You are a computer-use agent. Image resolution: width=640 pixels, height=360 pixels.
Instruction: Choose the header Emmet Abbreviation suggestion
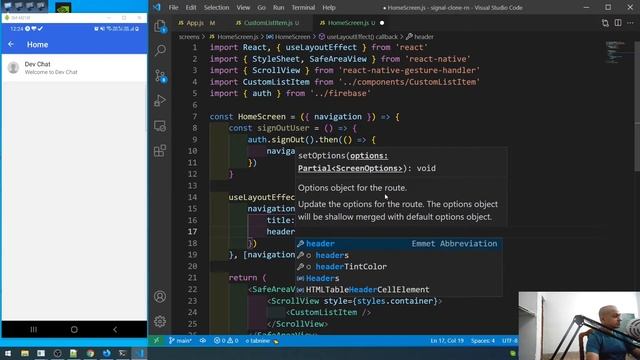[399, 244]
